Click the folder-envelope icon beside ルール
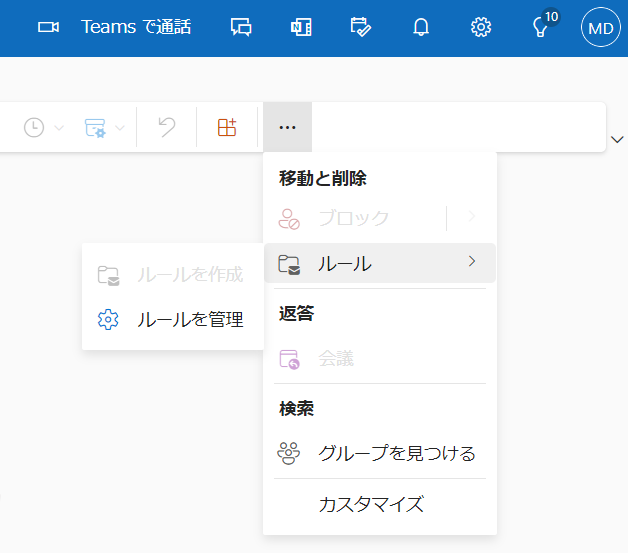 (289, 264)
